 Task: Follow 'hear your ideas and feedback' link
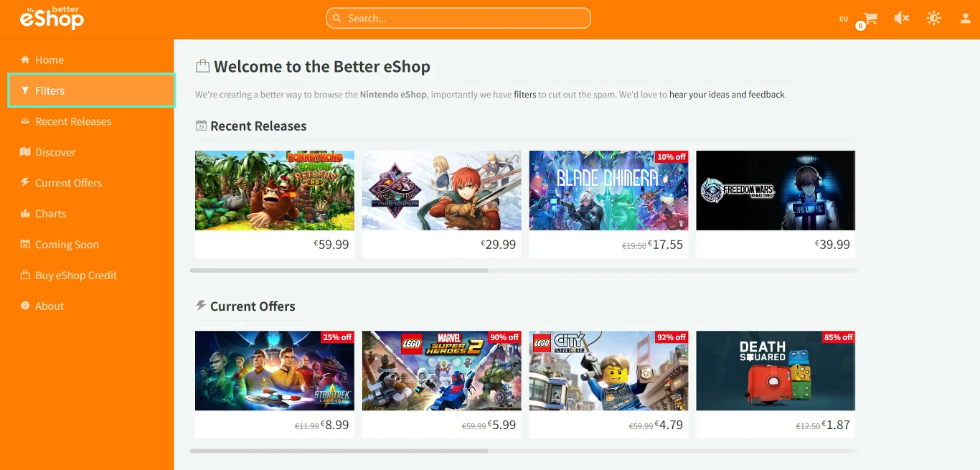click(727, 95)
